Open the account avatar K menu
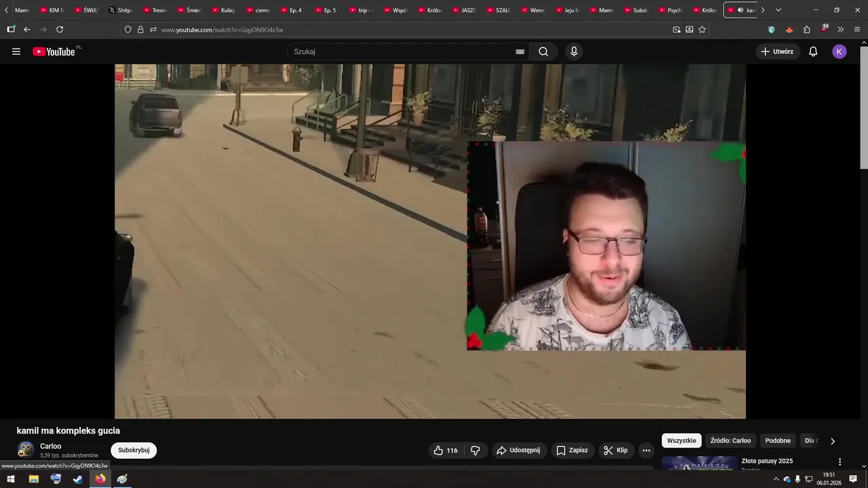 coord(840,52)
